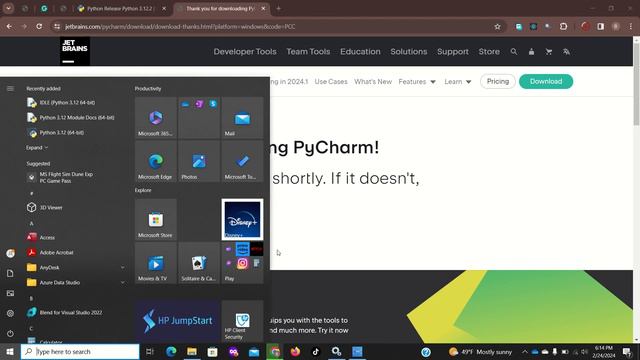
Task: Go back to the previous page
Action: click(9, 27)
